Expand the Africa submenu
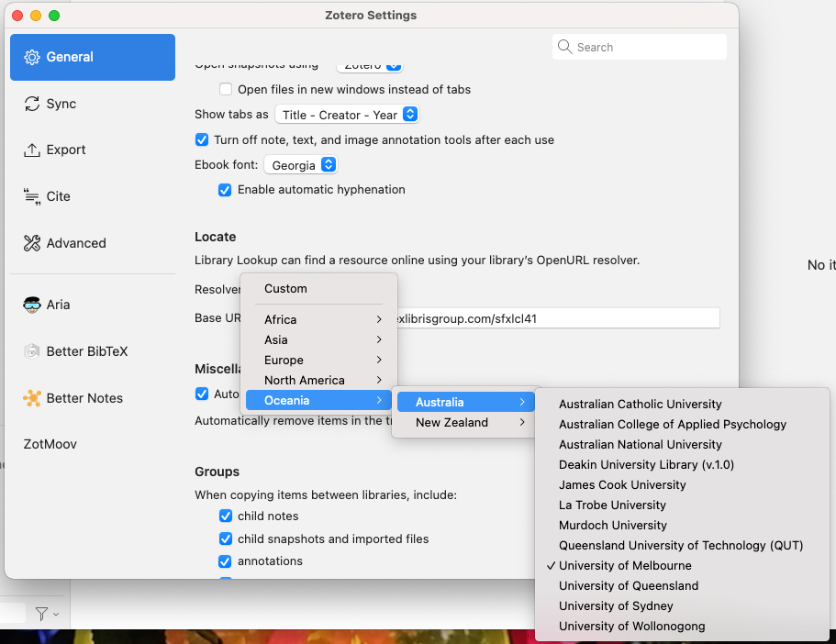Viewport: 836px width, 644px height. click(318, 319)
